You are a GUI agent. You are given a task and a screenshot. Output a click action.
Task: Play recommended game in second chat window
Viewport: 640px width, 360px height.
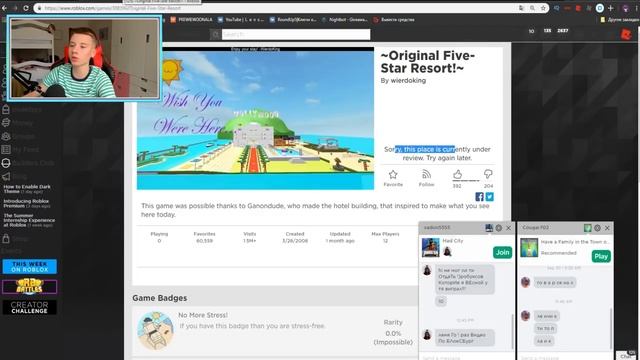(x=601, y=256)
